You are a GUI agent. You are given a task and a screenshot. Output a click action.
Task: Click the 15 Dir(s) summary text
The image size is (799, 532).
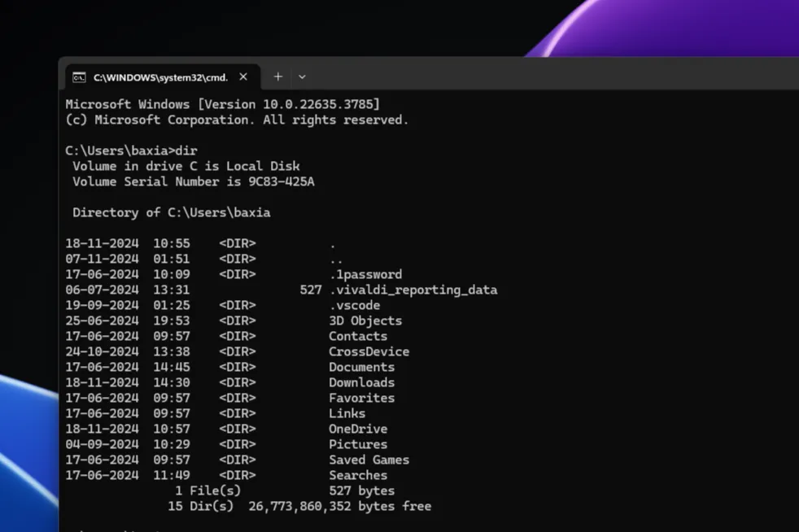coord(201,507)
